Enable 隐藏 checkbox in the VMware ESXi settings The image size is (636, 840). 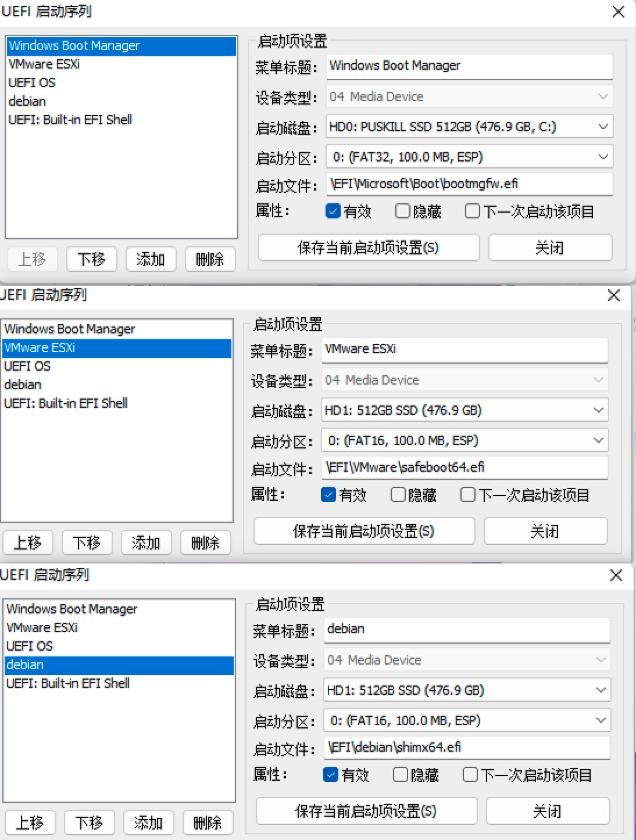[398, 495]
